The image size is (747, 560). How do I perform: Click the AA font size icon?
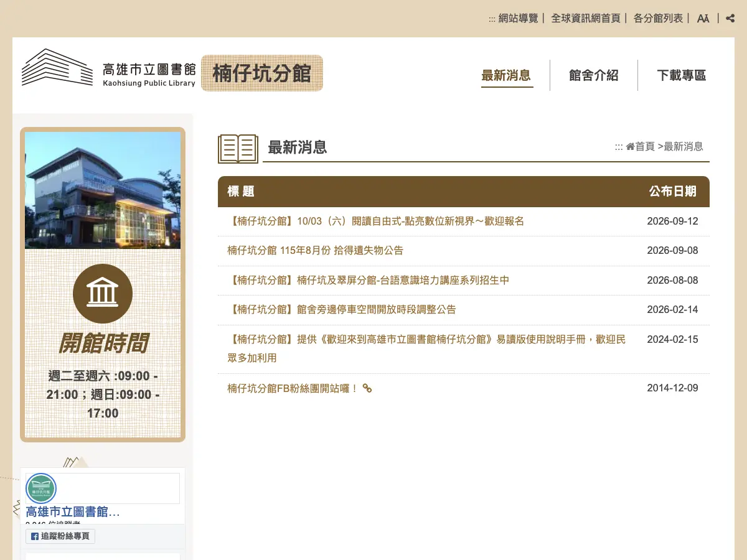703,18
